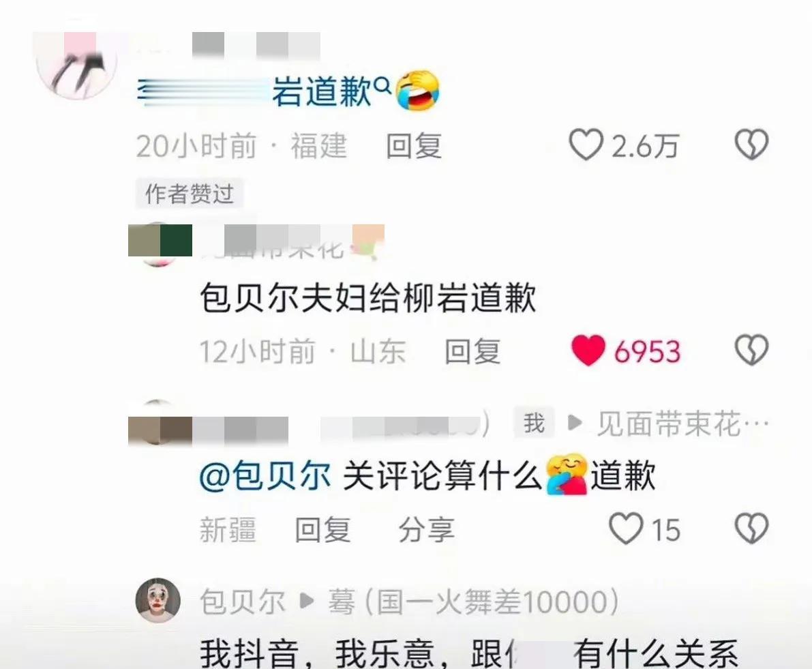The image size is (812, 669).
Task: Dislike the top comment from 福建
Action: [x=751, y=145]
